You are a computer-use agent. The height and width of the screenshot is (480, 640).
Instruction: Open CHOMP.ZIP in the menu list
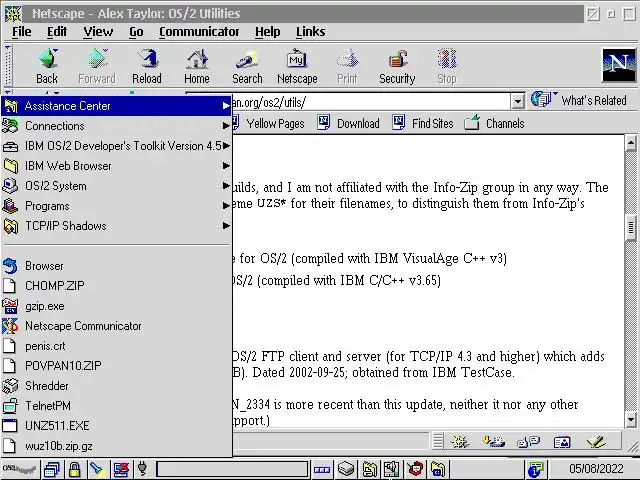116,286
